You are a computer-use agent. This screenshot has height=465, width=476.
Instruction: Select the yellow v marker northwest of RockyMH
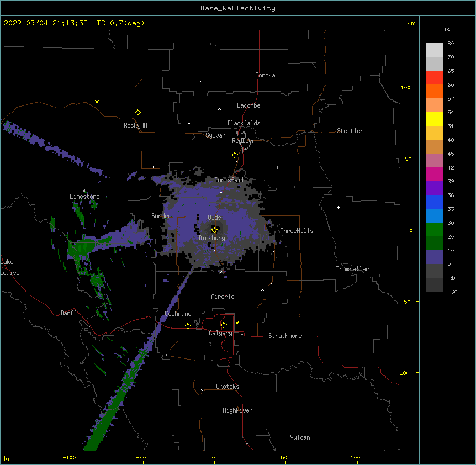point(97,102)
